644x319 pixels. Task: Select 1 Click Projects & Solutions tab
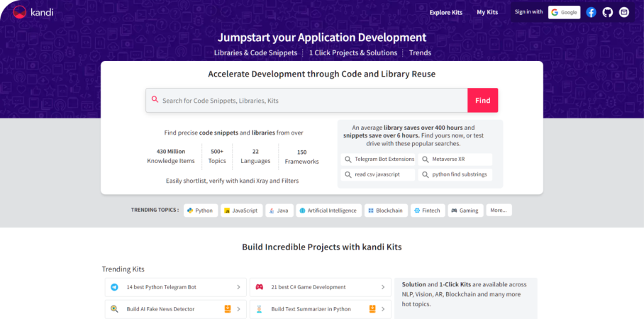[x=352, y=53]
